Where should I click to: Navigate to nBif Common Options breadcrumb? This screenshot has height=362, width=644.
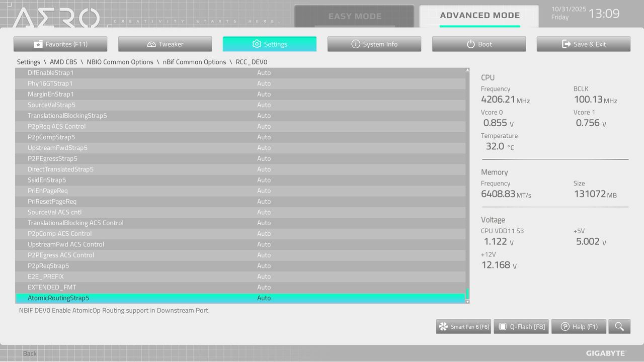194,62
